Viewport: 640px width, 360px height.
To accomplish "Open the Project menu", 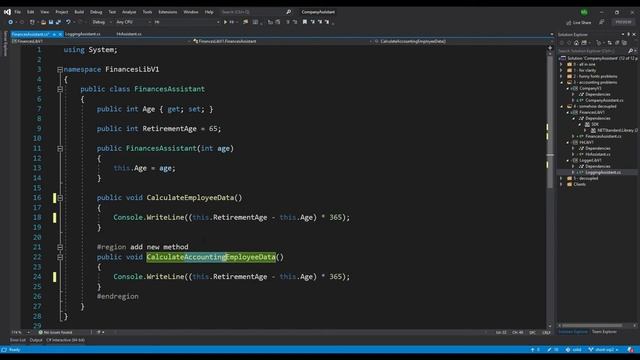I will tap(62, 12).
